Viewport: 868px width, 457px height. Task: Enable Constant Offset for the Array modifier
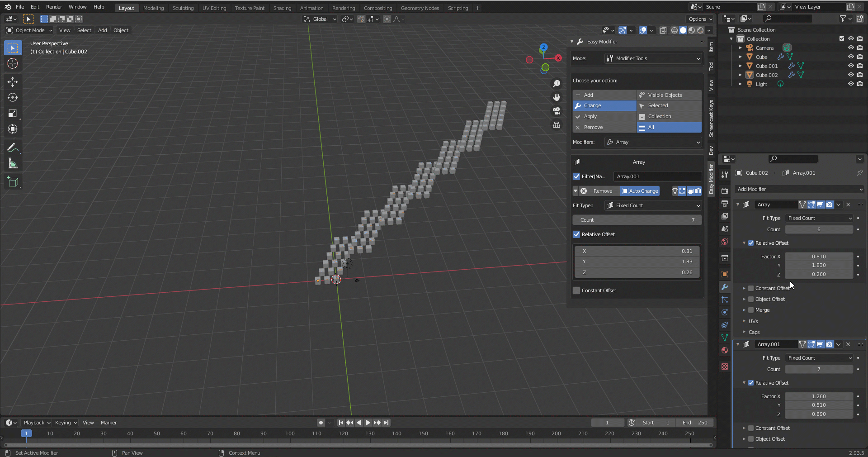coord(751,288)
